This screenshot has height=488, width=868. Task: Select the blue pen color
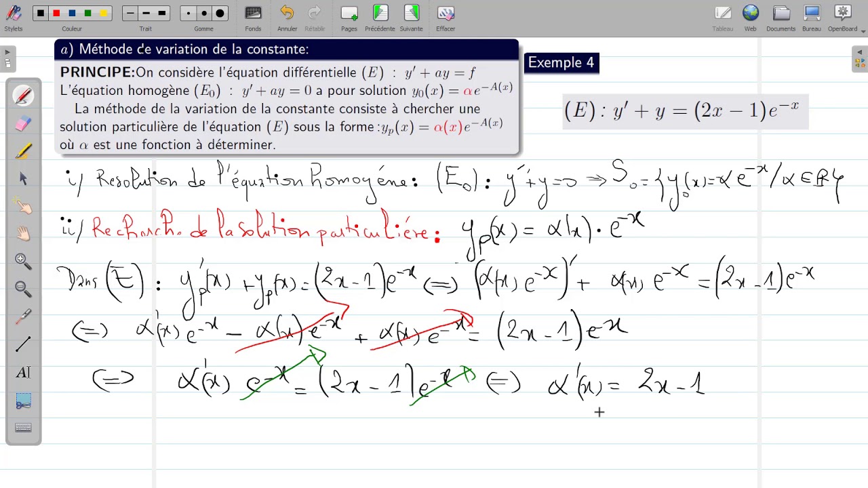click(72, 14)
